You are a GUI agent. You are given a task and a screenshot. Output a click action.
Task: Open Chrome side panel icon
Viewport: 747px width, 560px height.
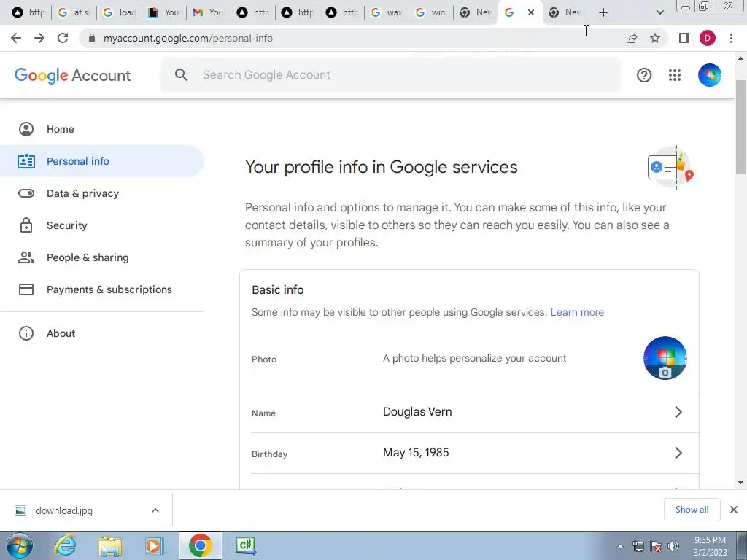684,38
